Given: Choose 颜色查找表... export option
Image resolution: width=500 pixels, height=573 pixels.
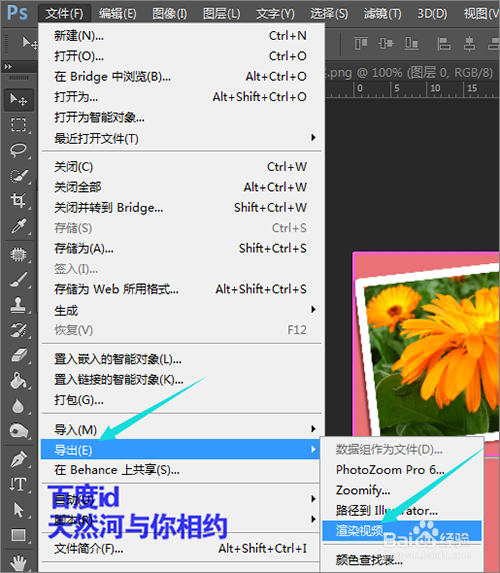Looking at the screenshot, I should tap(402, 560).
